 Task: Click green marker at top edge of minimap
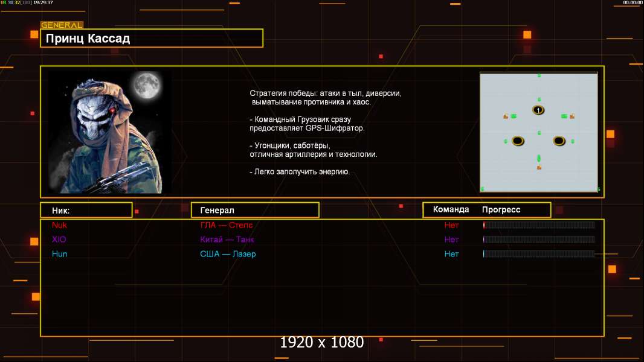(539, 76)
